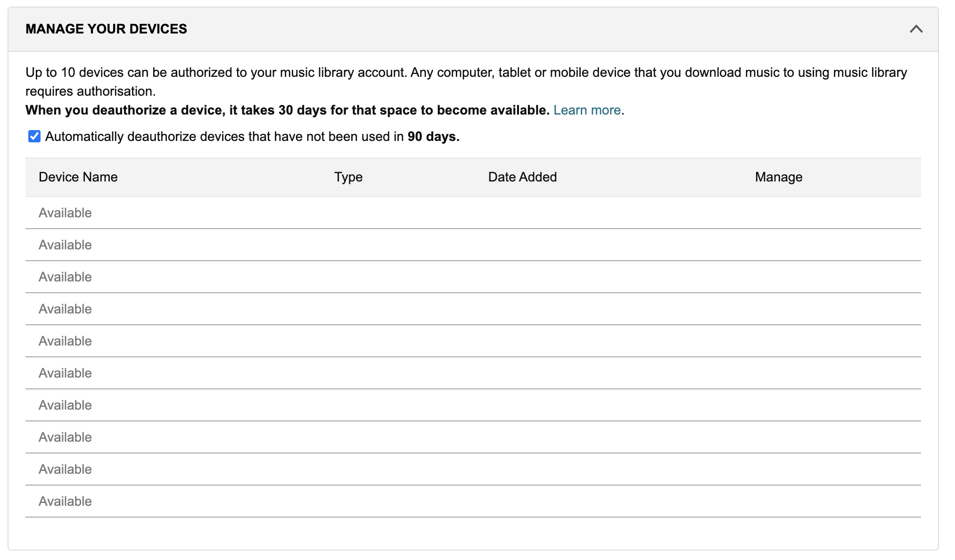
Task: Select the eighth Available device slot
Action: (x=65, y=437)
